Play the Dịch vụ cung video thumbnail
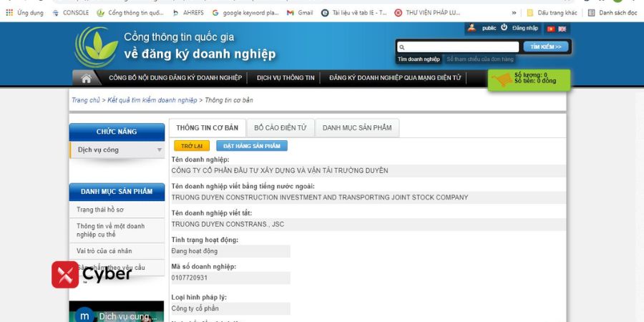The image size is (644, 322). 117,312
